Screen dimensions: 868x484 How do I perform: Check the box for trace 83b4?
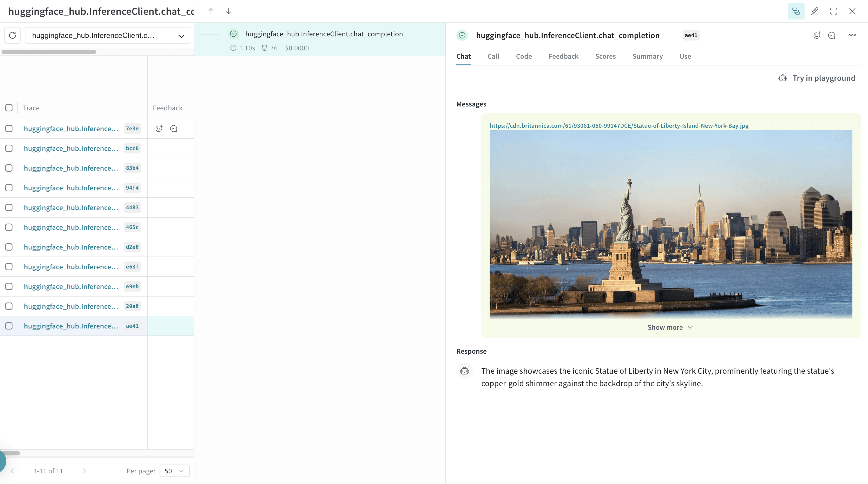pos(9,168)
